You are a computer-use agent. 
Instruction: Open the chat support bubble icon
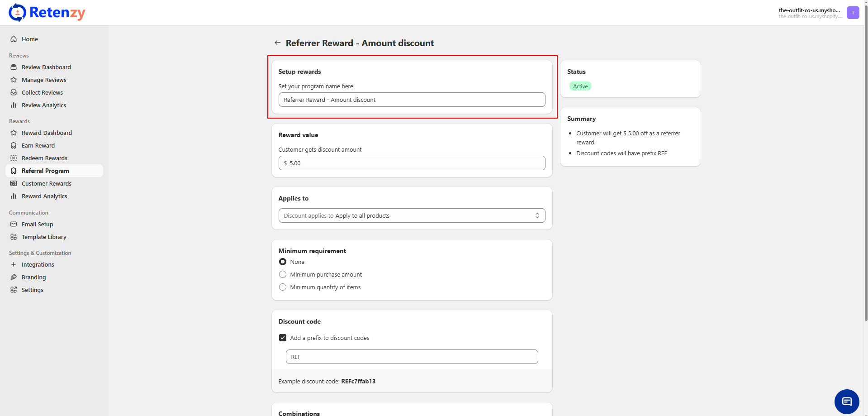coord(846,401)
